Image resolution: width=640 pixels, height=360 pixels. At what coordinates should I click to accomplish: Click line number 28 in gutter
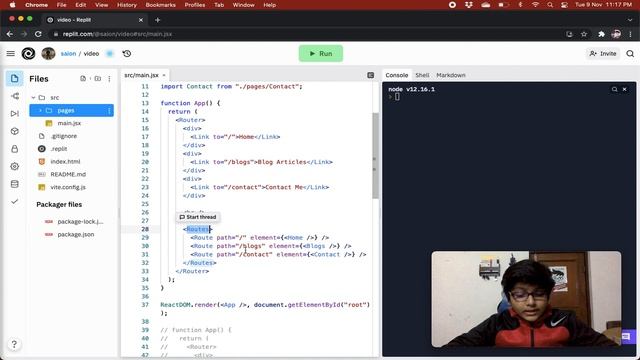(145, 229)
